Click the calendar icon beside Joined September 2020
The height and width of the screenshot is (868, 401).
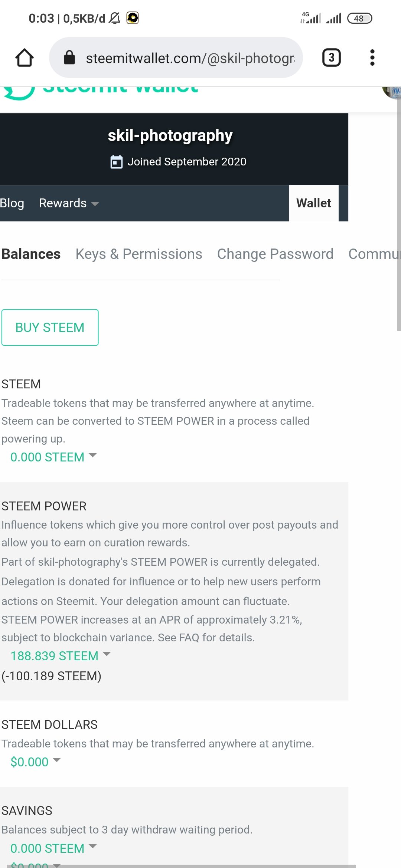coord(117,162)
